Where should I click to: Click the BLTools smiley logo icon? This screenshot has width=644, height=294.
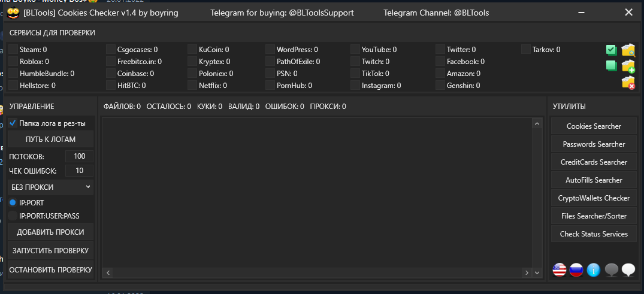[14, 13]
